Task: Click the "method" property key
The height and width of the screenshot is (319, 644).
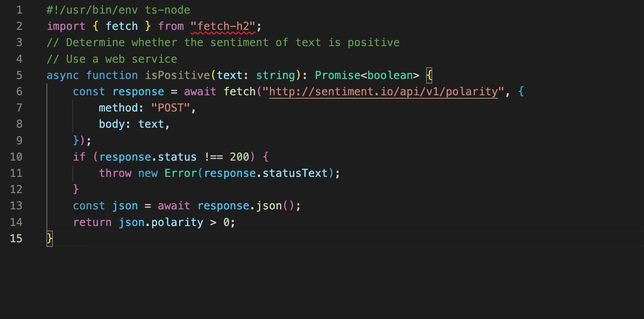Action: pyautogui.click(x=118, y=108)
